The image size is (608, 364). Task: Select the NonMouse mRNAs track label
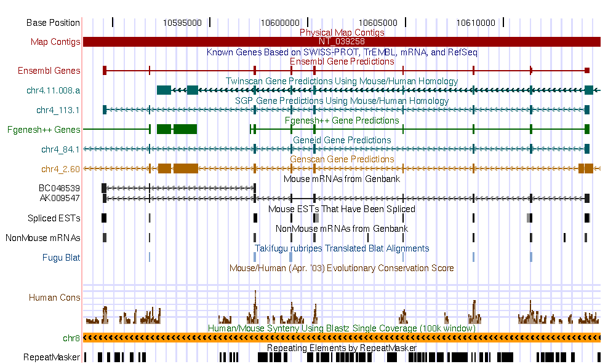[x=43, y=237]
